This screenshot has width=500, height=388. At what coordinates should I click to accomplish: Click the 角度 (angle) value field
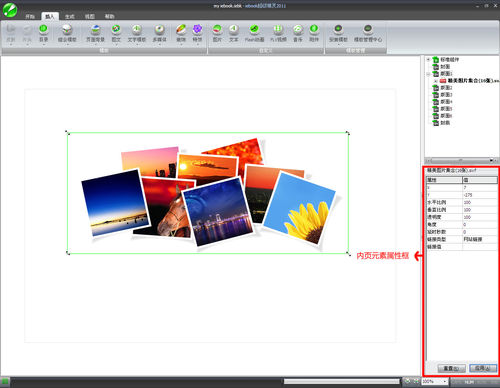479,224
